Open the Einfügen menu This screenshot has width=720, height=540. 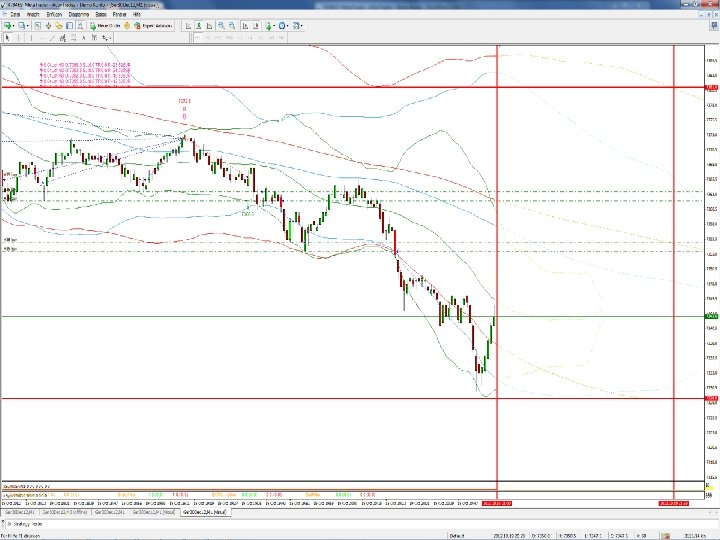point(54,14)
